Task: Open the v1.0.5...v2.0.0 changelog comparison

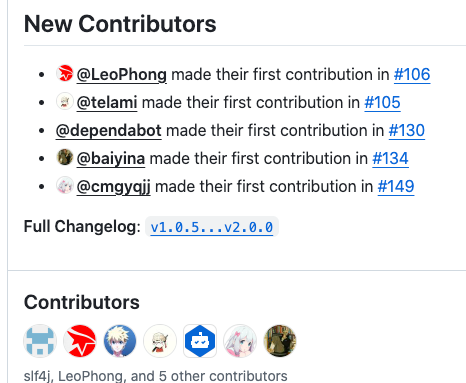Action: click(x=212, y=227)
